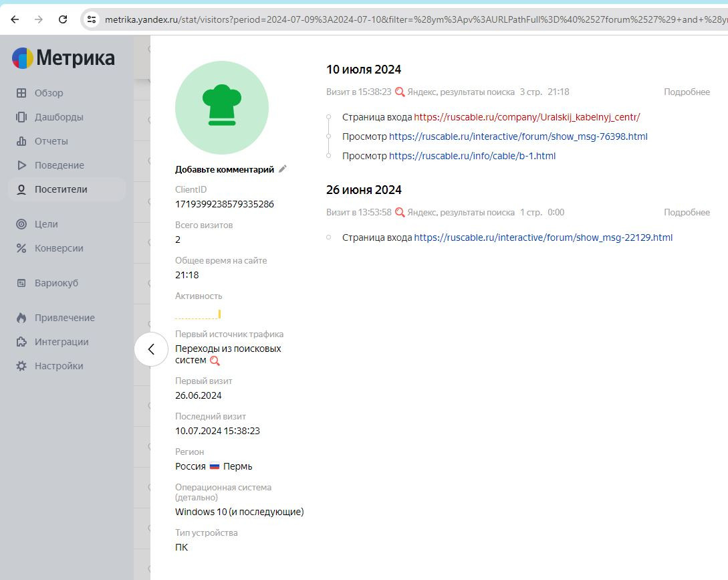
Task: Click the visitor chef hat avatar
Action: [x=222, y=108]
